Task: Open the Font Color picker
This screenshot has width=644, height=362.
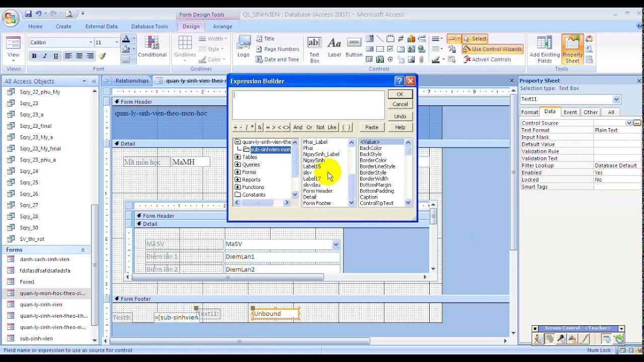Action: 126,40
